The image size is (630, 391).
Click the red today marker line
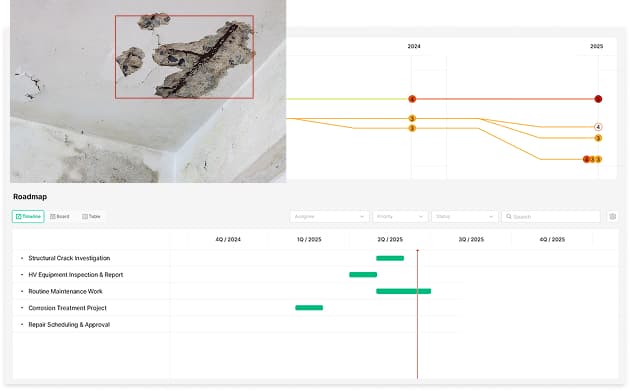click(417, 313)
